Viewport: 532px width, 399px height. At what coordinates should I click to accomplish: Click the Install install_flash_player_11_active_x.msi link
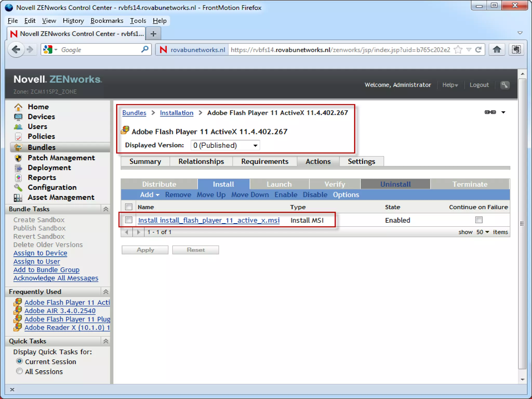[x=209, y=220]
